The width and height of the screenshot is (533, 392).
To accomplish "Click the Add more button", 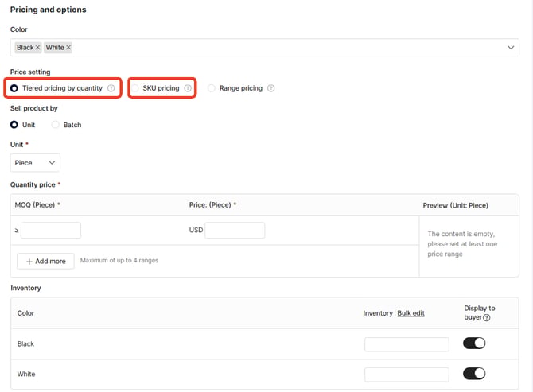I will pyautogui.click(x=45, y=261).
